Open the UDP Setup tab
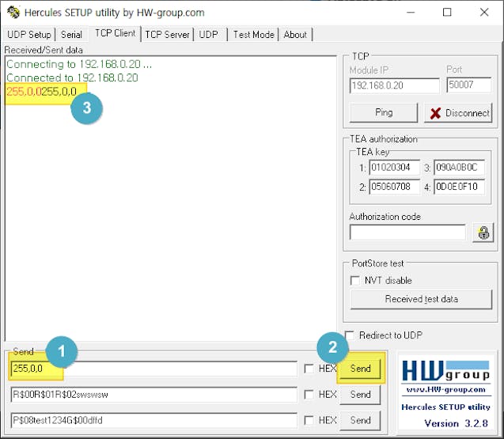The width and height of the screenshot is (504, 439). pyautogui.click(x=29, y=34)
